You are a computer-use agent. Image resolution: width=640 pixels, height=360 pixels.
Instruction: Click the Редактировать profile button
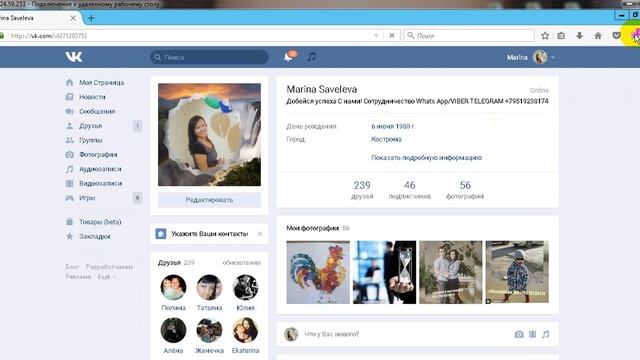click(209, 200)
